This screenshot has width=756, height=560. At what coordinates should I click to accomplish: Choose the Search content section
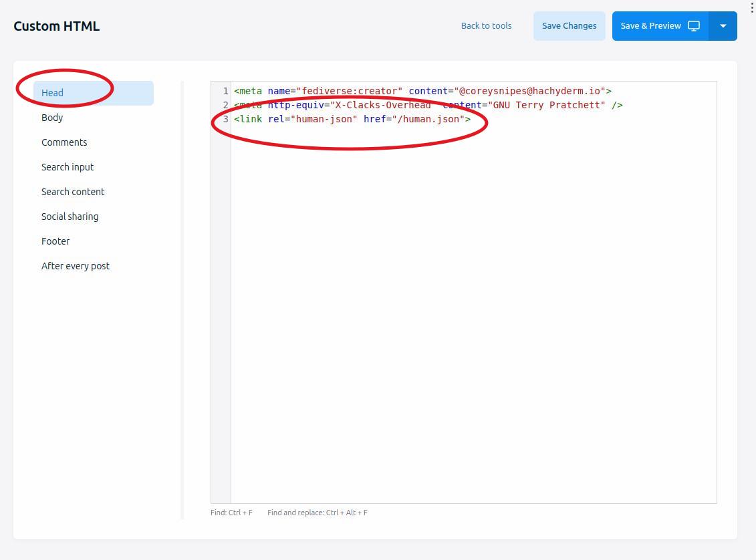(x=73, y=192)
